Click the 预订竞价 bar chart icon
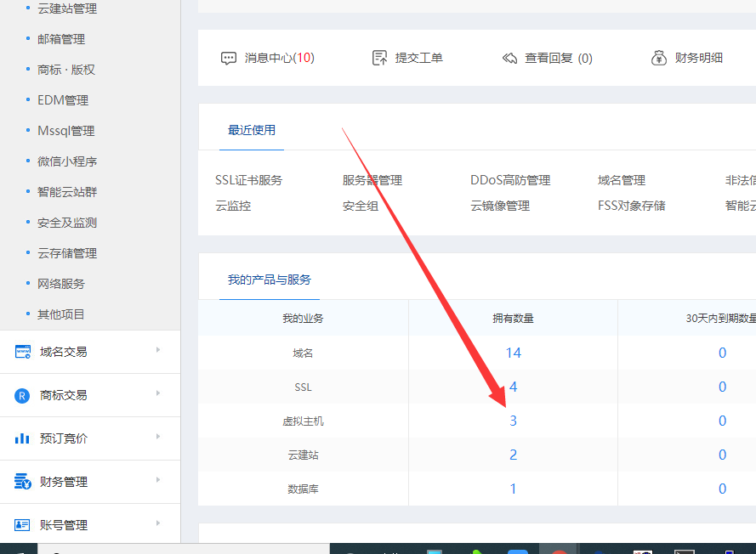This screenshot has height=554, width=756. [23, 438]
